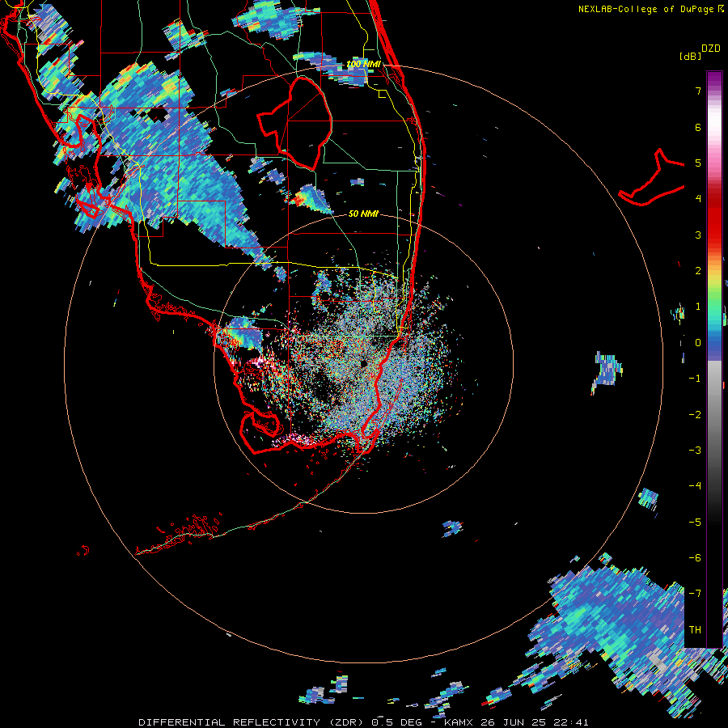Click the TH threshold label on scale
728x728 pixels.
pos(695,630)
